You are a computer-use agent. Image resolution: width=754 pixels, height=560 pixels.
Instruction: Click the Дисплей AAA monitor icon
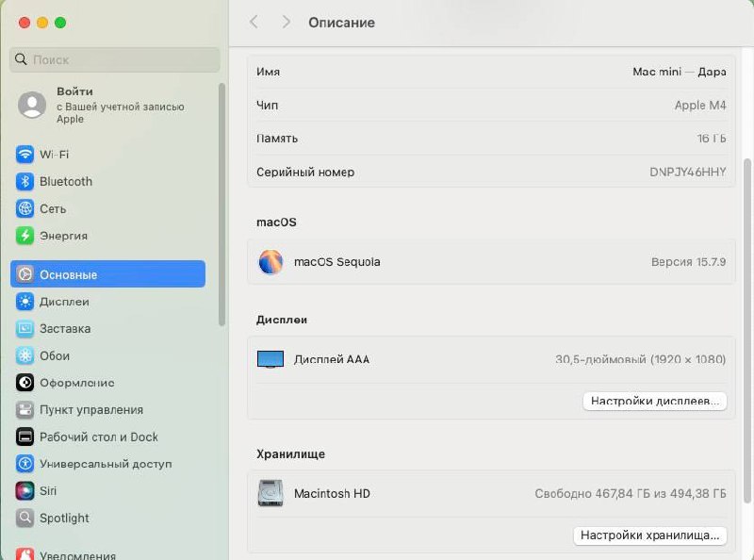tap(270, 359)
